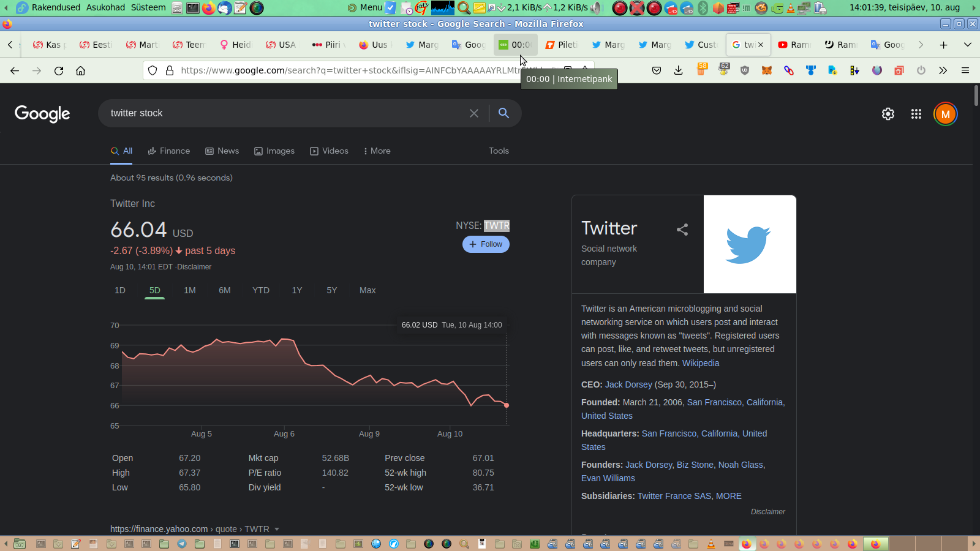Open a new Firefox tab

coord(944,45)
